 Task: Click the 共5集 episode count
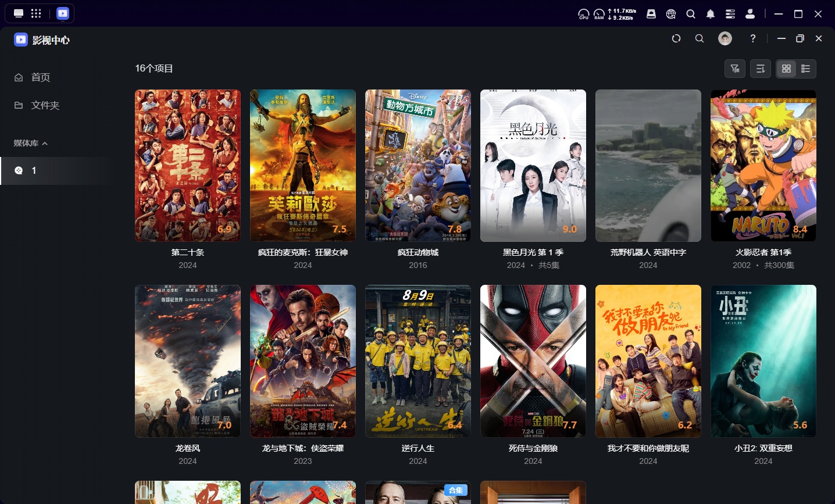pyautogui.click(x=549, y=265)
